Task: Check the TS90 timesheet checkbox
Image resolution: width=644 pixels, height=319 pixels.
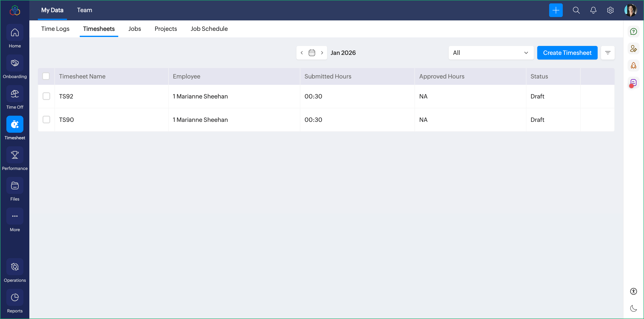Action: click(46, 120)
